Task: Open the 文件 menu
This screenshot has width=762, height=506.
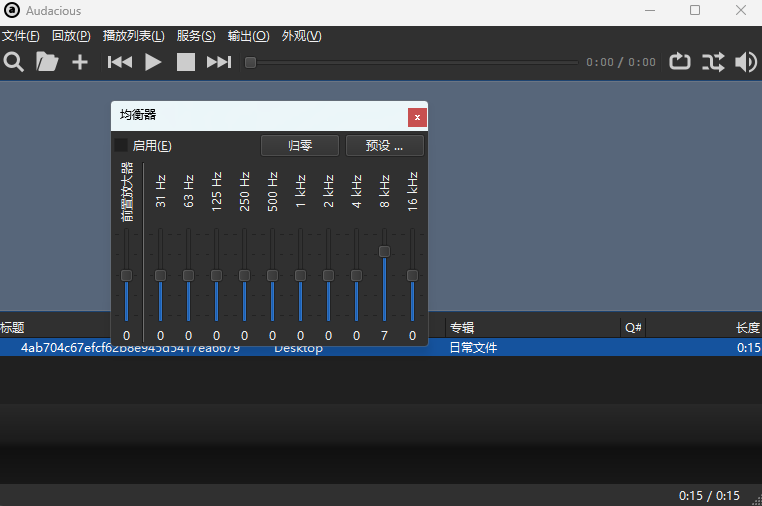Action: pos(21,36)
